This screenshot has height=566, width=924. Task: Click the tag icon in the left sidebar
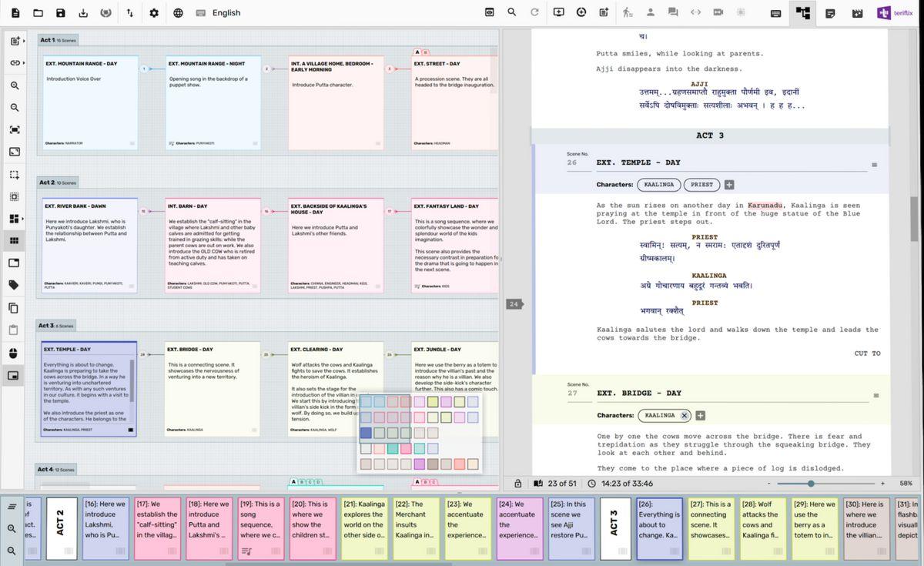[x=15, y=285]
